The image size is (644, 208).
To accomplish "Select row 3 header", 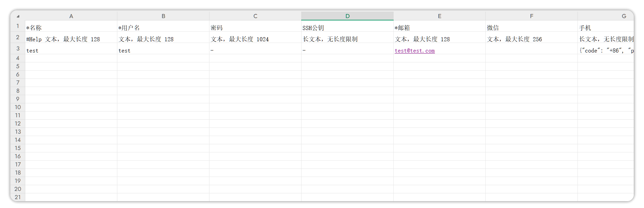I will [x=18, y=49].
